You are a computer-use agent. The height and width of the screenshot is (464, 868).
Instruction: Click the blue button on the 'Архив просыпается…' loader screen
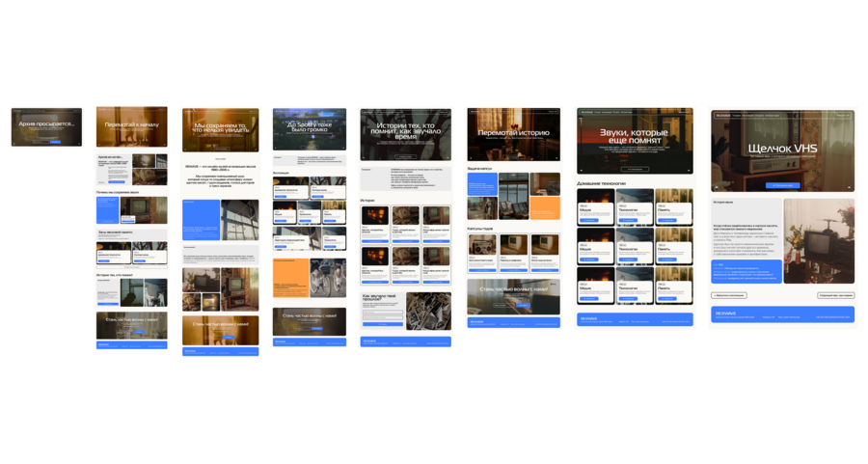55,142
